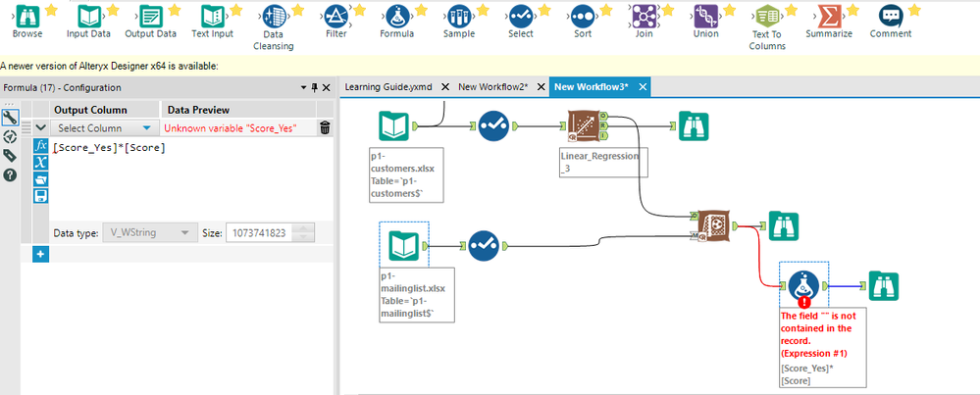The width and height of the screenshot is (980, 395).
Task: Toggle favorite star on Summarize tool
Action: tap(852, 9)
